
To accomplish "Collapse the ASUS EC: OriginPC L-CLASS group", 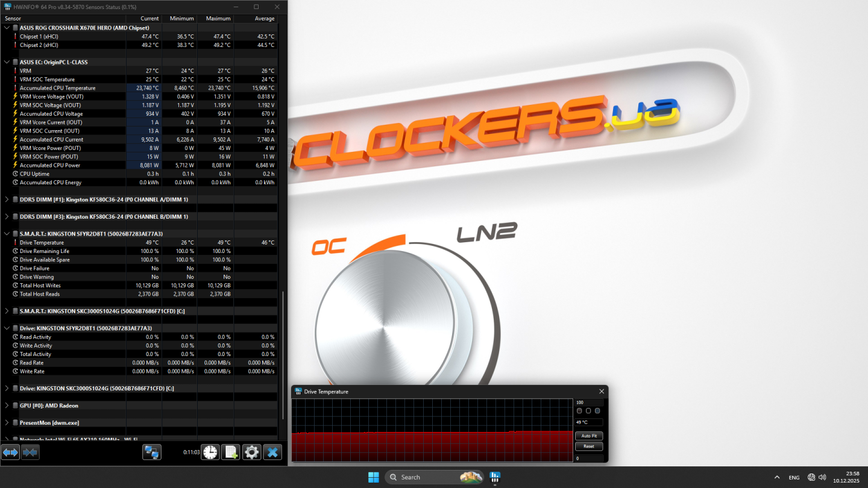I will (7, 62).
